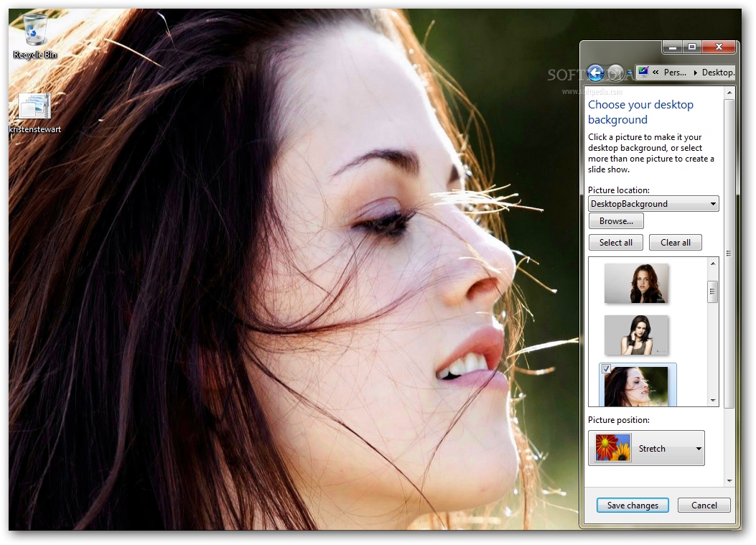Uncheck the checkbox on selected wallpaper thumbnail
The height and width of the screenshot is (545, 756).
pyautogui.click(x=606, y=369)
